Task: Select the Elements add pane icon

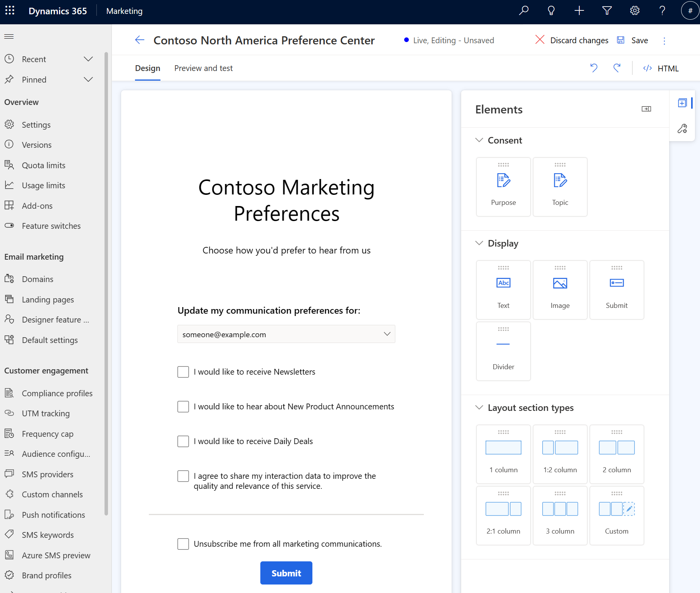Action: pos(682,103)
